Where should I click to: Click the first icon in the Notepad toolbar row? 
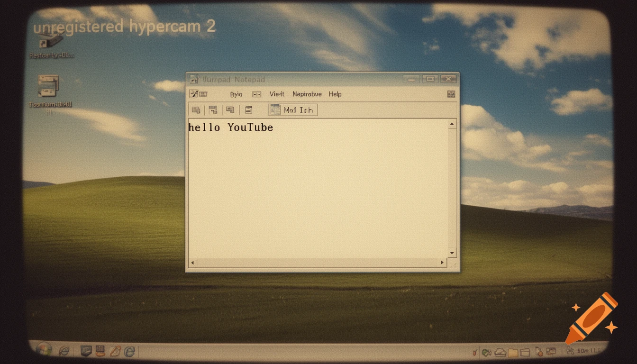(196, 110)
